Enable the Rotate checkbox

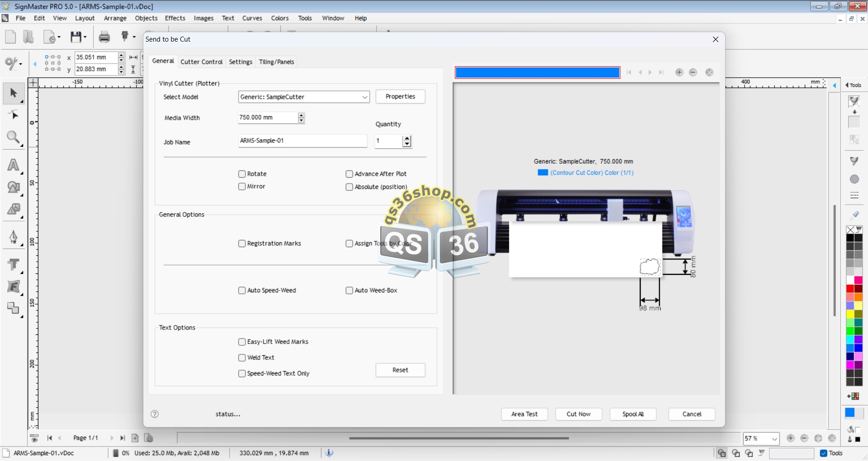(242, 174)
